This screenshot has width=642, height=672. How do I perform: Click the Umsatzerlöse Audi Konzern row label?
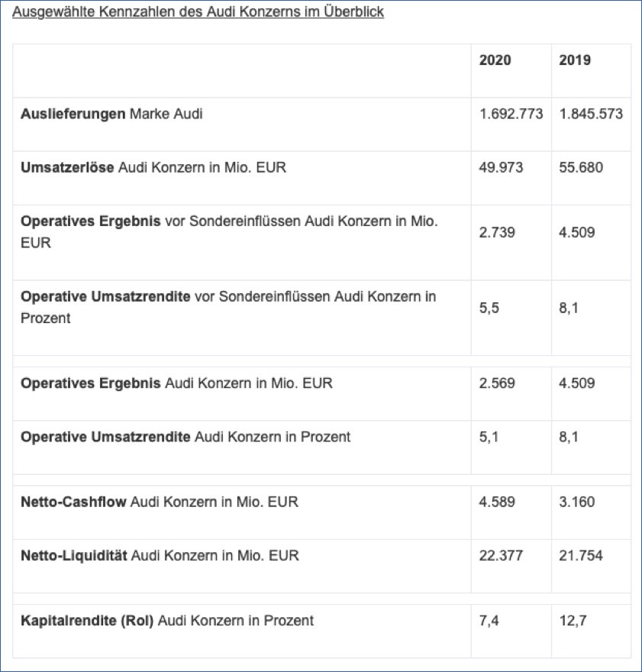(153, 167)
